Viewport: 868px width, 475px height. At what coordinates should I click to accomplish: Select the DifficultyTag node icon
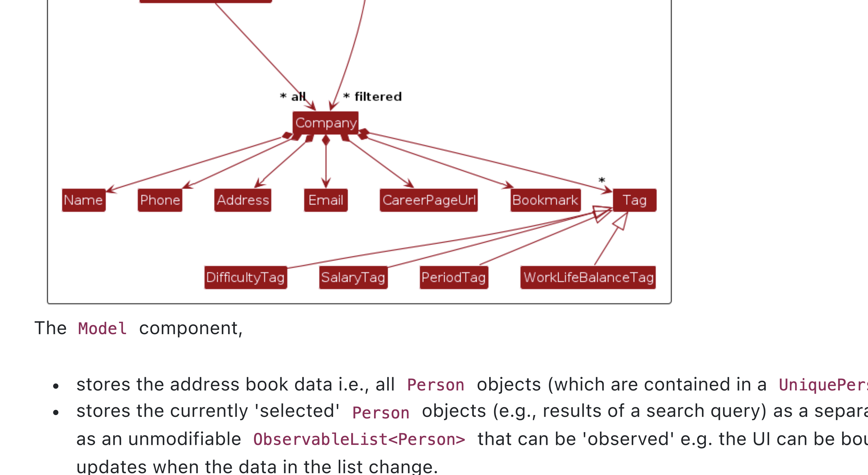tap(244, 277)
